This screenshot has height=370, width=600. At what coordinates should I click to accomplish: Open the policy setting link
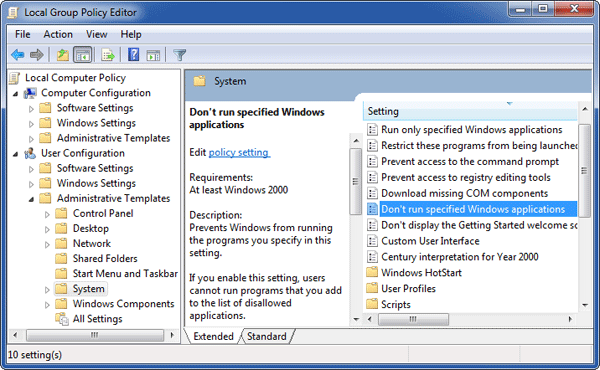(239, 152)
